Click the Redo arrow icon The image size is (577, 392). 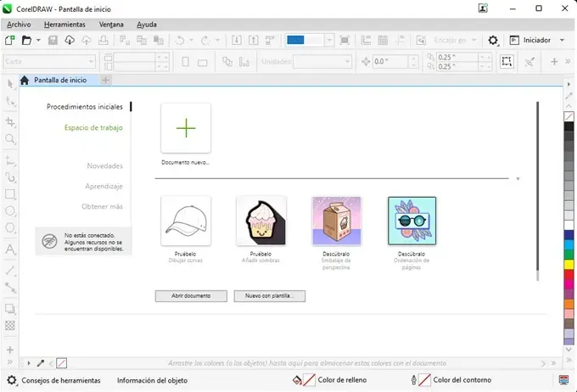click(205, 40)
